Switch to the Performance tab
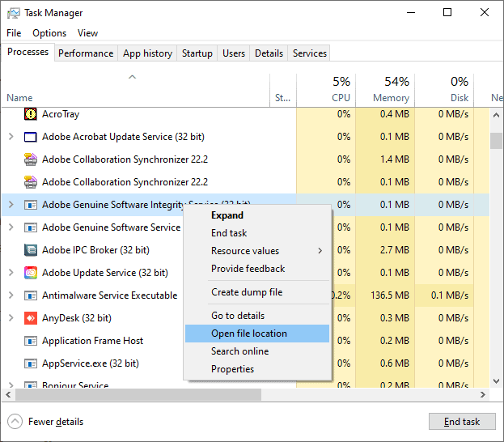 click(86, 53)
